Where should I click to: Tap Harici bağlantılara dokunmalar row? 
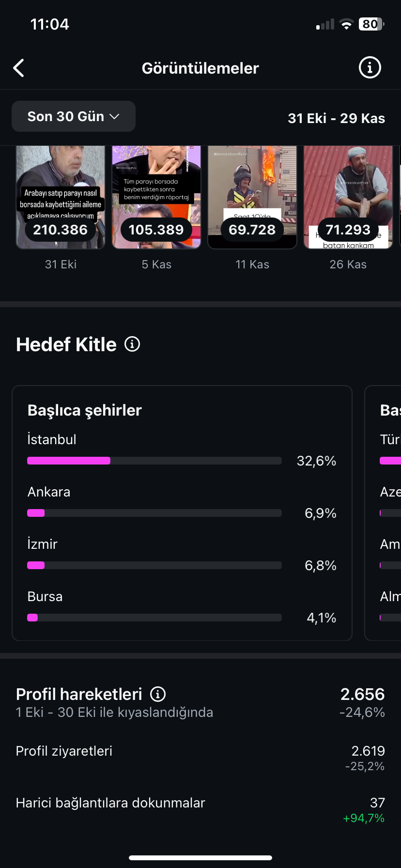[x=200, y=810]
